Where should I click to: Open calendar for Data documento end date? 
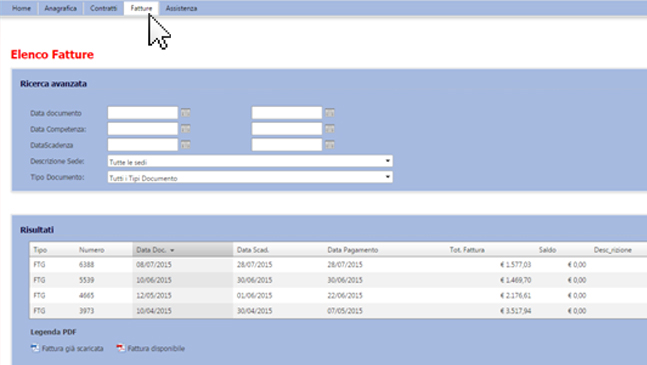(x=330, y=113)
